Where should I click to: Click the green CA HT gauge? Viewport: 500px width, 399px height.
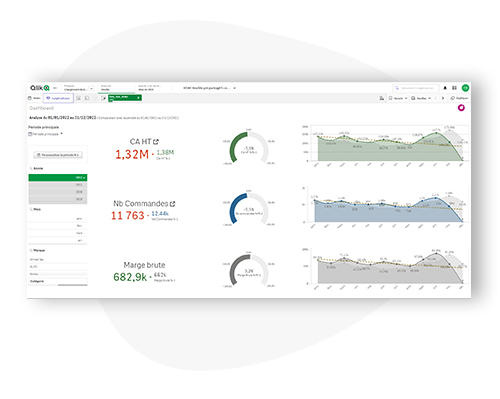point(249,148)
